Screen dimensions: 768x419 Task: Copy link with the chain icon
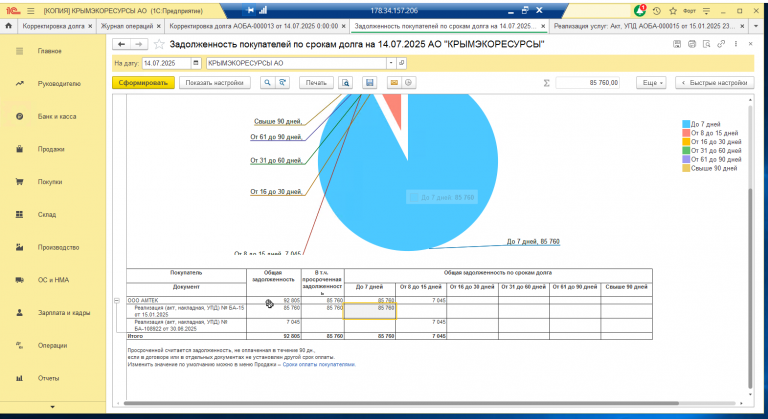[x=721, y=44]
